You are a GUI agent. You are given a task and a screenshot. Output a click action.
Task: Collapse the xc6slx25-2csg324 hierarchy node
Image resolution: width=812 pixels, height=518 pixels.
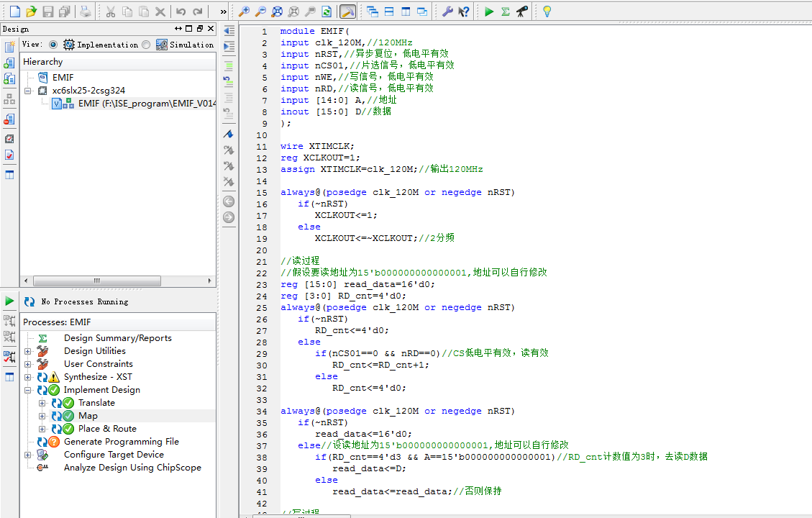click(x=28, y=91)
